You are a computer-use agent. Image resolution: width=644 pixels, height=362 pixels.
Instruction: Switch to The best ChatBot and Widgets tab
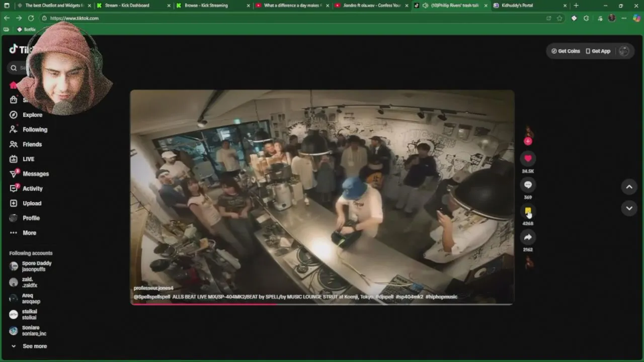[54, 6]
